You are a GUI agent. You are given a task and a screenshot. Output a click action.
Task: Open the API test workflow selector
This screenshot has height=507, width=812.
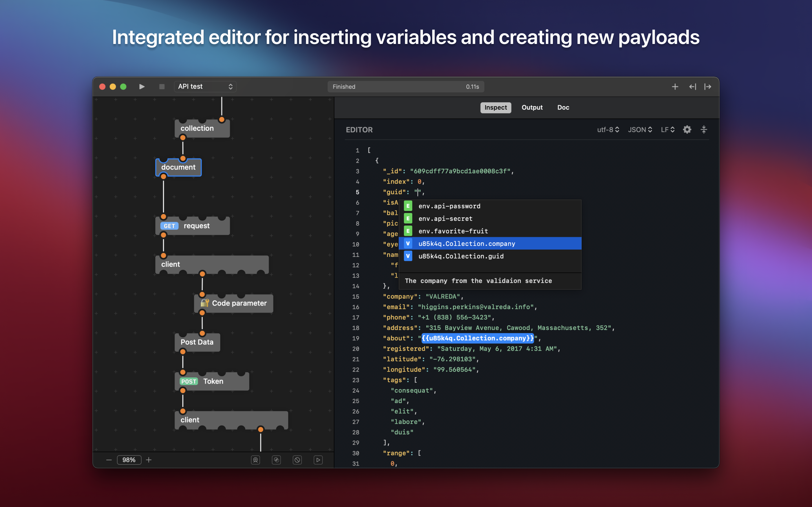pyautogui.click(x=205, y=86)
